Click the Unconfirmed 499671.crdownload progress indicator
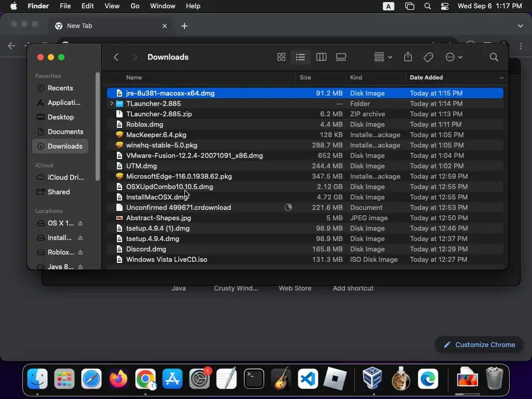 288,207
